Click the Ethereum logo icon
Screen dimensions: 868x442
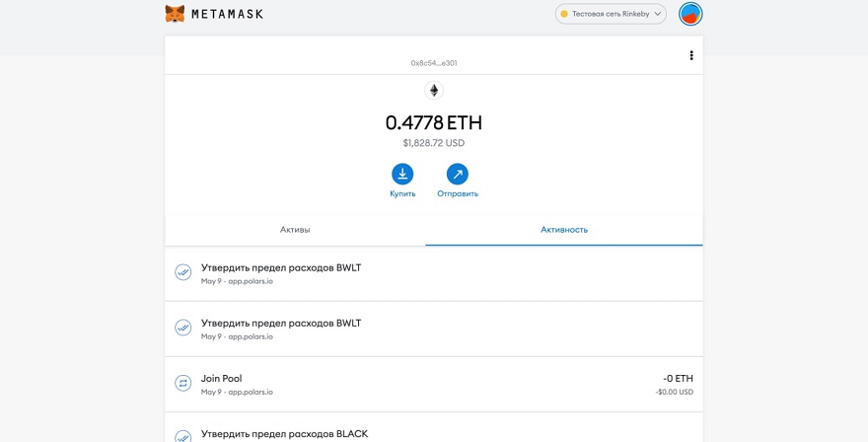click(434, 91)
